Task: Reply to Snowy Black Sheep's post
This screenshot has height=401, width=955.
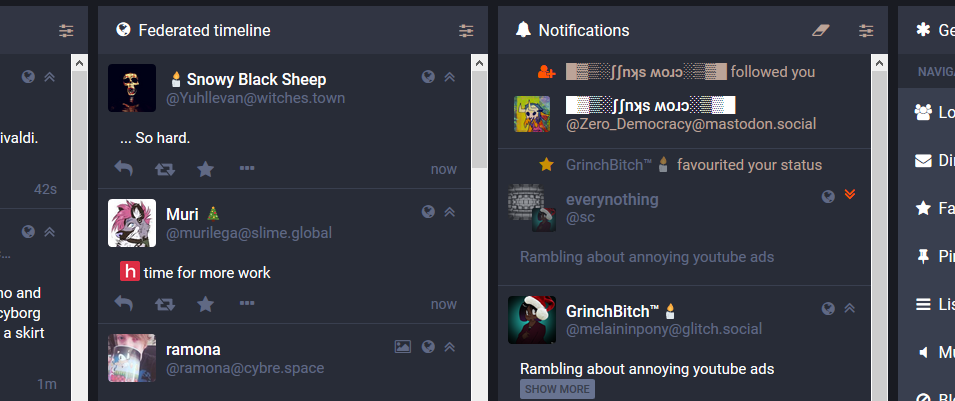Action: [124, 169]
